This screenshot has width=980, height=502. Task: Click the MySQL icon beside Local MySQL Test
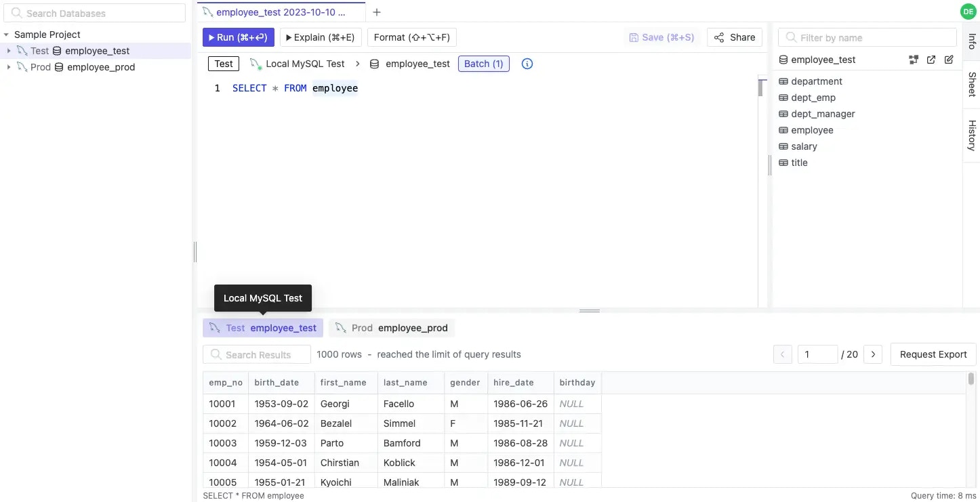tap(256, 64)
